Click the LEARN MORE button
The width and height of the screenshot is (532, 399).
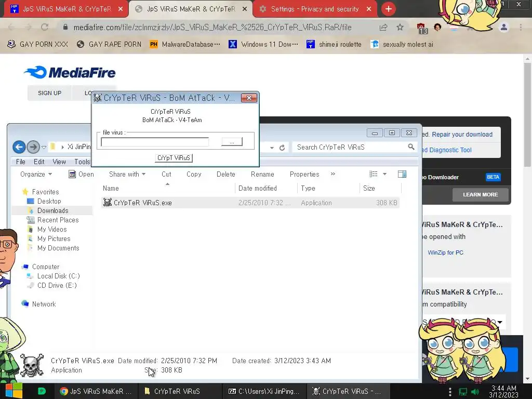coord(480,194)
